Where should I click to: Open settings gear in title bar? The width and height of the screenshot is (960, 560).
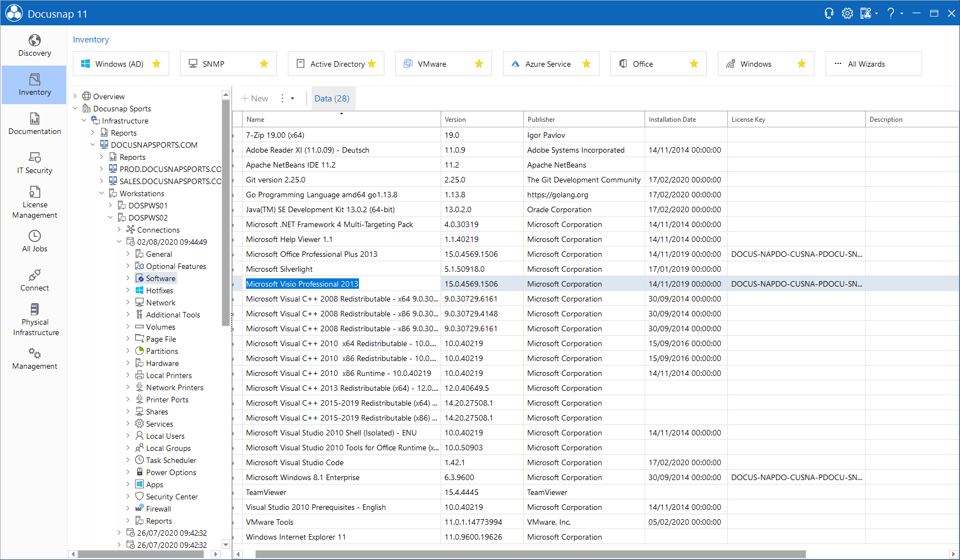point(848,13)
